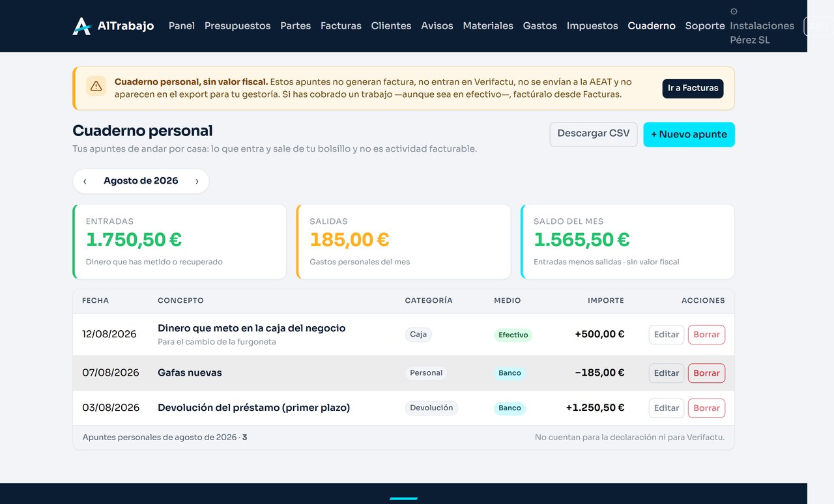Select the Cuaderno nav item
Image resolution: width=834 pixels, height=504 pixels.
(652, 26)
